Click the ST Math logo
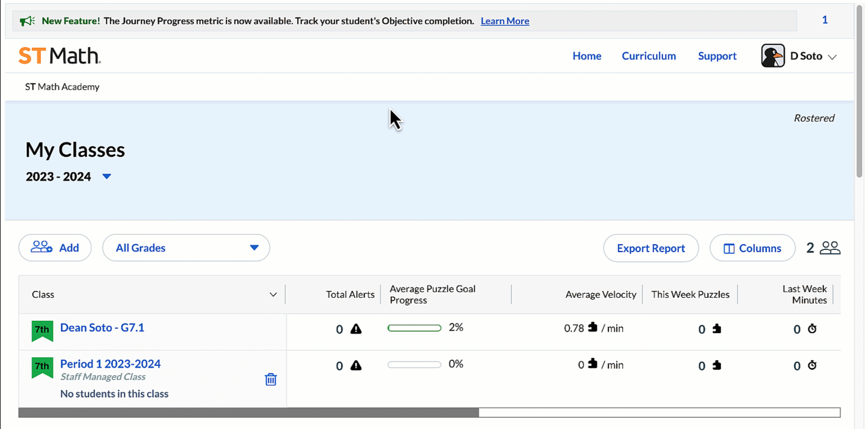The height and width of the screenshot is (429, 868). point(60,56)
